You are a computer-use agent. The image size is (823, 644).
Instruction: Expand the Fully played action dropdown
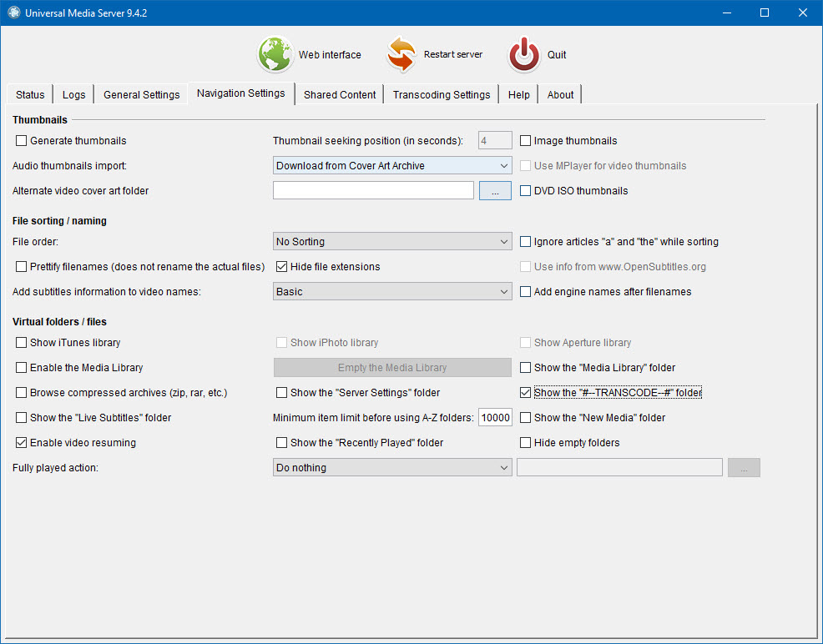392,468
